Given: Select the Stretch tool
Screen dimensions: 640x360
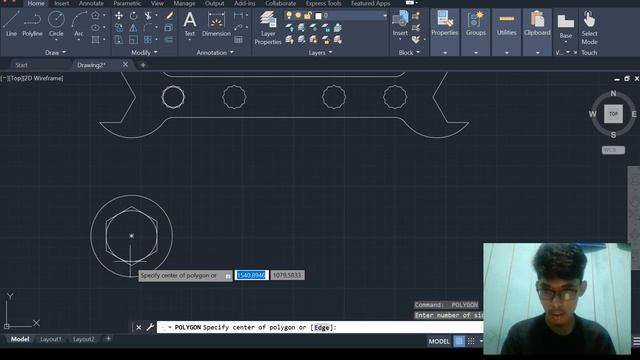Looking at the screenshot, I should [119, 40].
